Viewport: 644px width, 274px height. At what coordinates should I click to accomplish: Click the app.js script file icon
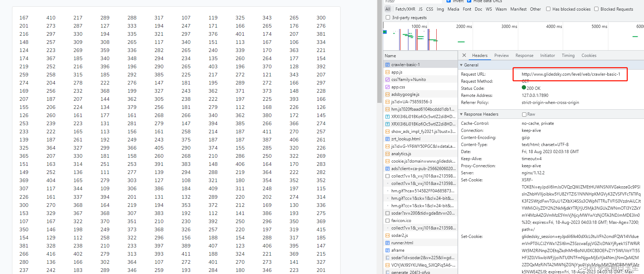388,72
